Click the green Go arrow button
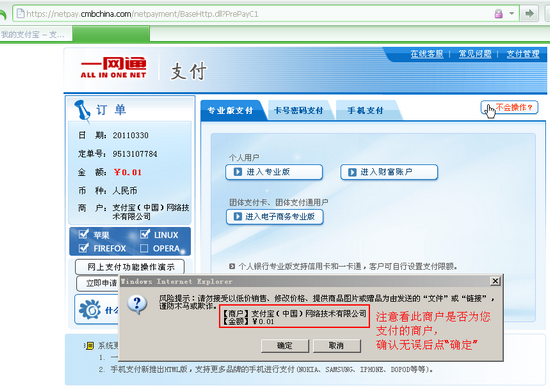Viewport: 550px width, 392px height. pyautogui.click(x=529, y=14)
